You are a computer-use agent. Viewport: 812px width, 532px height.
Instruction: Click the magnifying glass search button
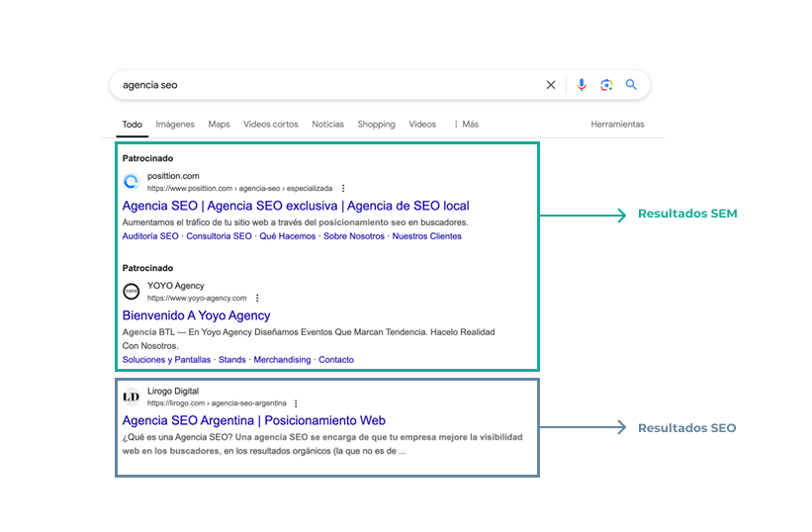pos(631,84)
